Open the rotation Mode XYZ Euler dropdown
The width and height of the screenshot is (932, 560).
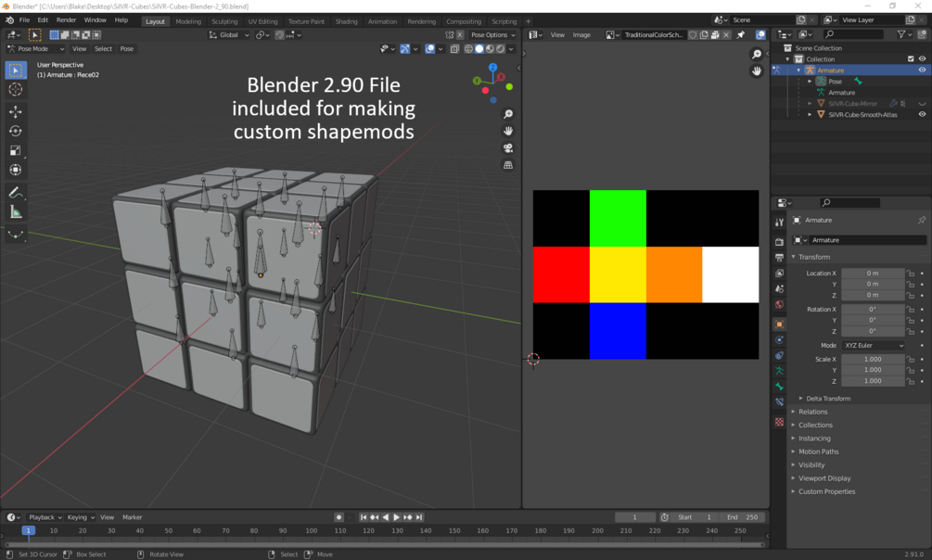point(873,346)
